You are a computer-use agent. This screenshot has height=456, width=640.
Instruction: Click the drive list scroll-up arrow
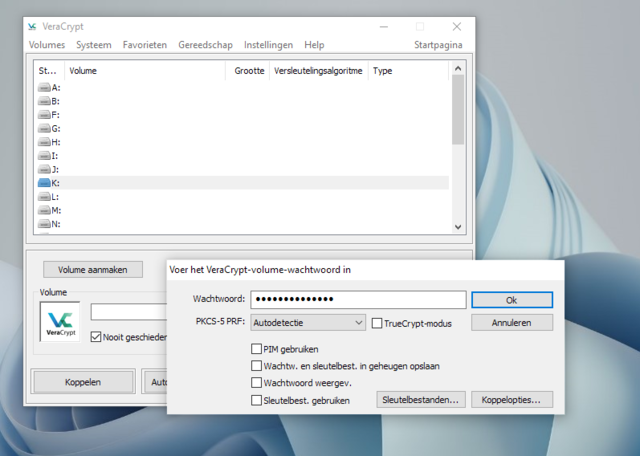[458, 68]
